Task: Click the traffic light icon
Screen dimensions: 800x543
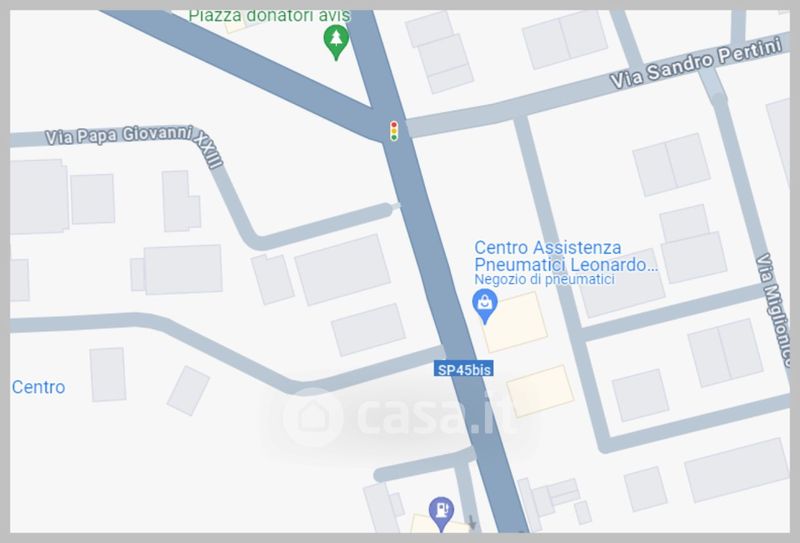Action: [x=394, y=131]
